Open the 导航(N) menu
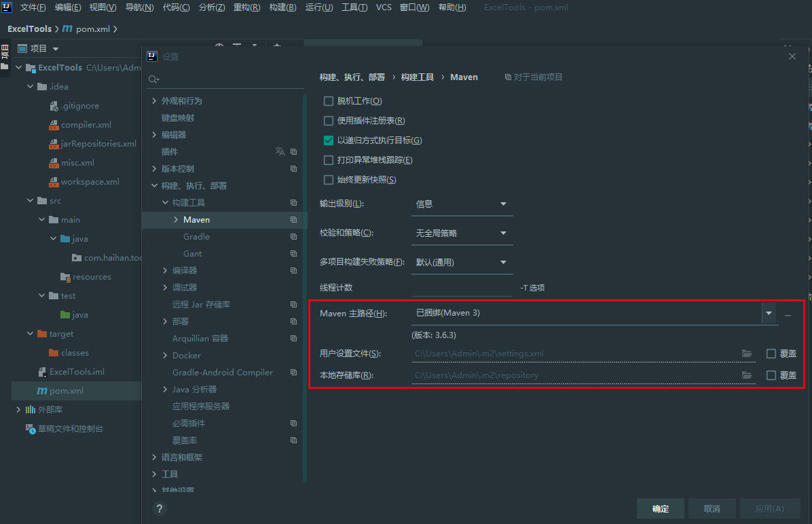 pyautogui.click(x=139, y=7)
